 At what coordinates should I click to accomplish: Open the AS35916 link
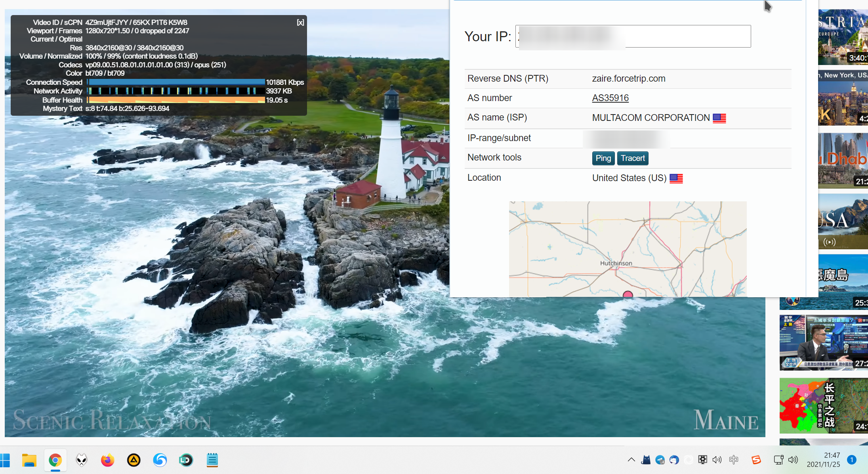(610, 98)
